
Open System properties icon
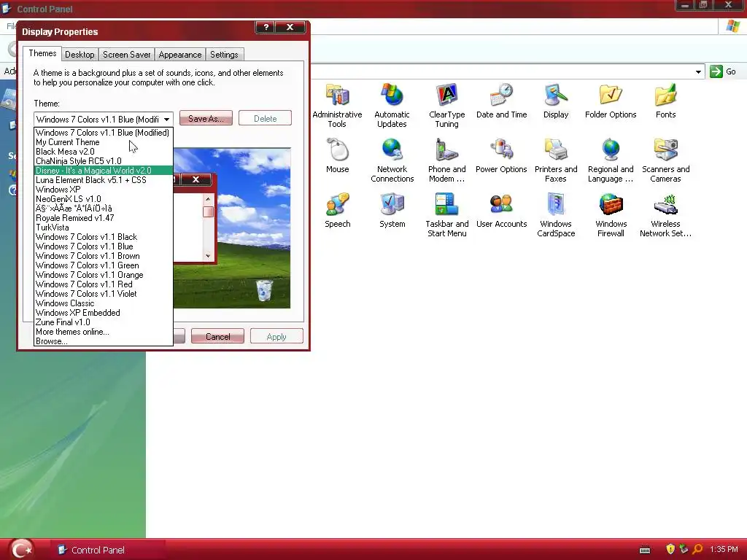click(392, 204)
